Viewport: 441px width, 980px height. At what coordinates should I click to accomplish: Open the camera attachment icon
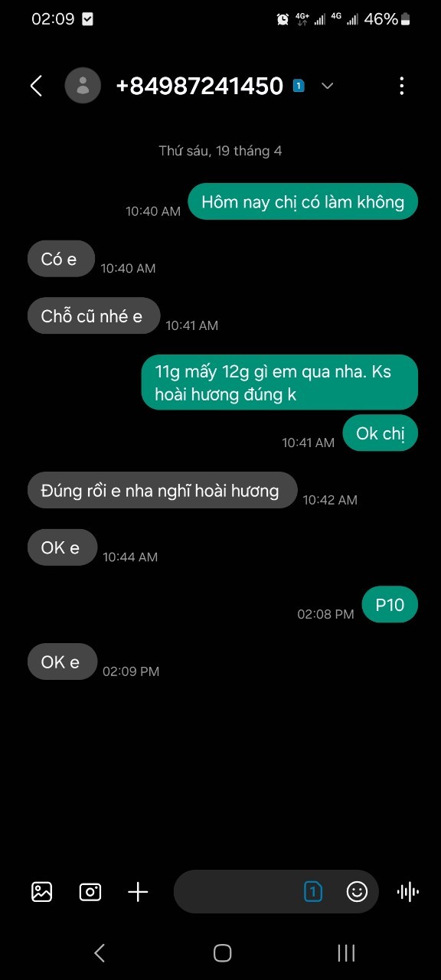pos(90,891)
